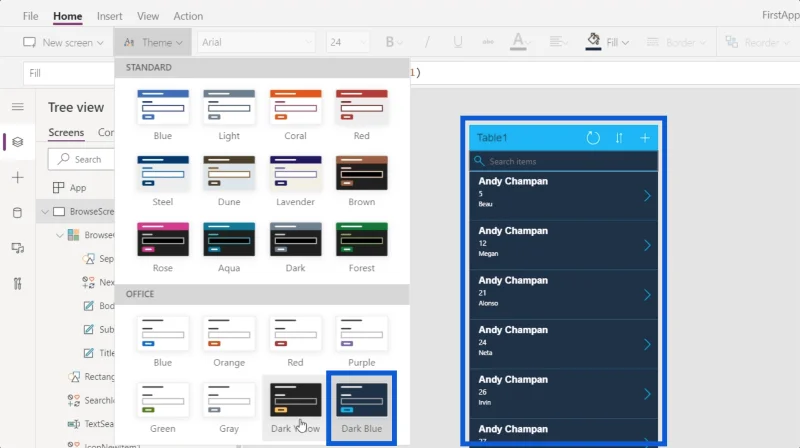This screenshot has height=448, width=800.
Task: Open the Arial font dropdown
Action: point(257,42)
